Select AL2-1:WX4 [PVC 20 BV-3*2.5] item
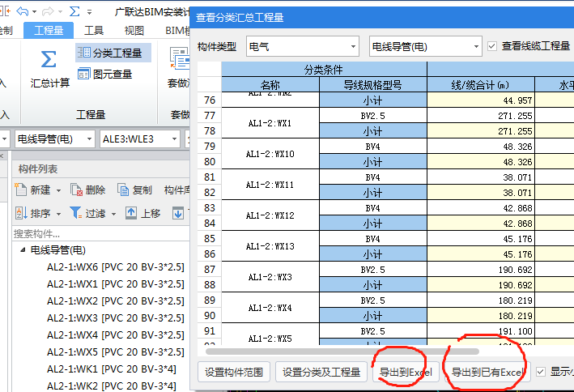The height and width of the screenshot is (392, 574). pos(116,334)
